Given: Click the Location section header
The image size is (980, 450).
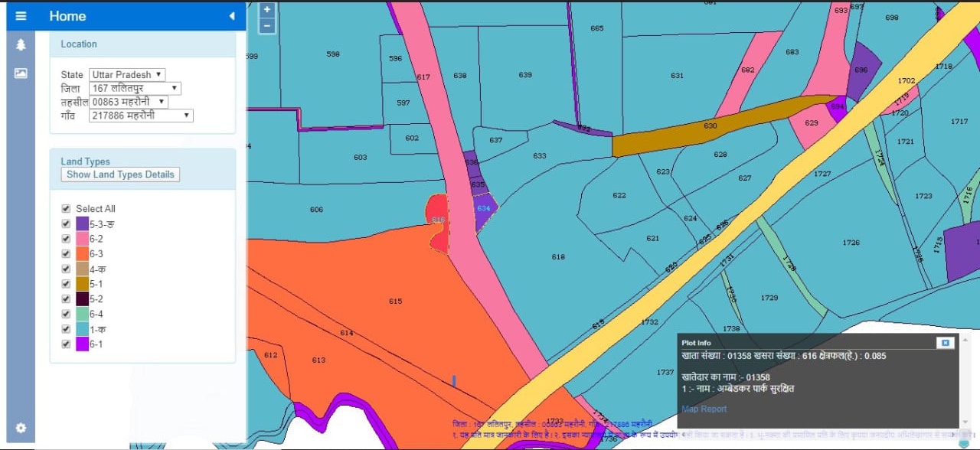Looking at the screenshot, I should click(x=79, y=44).
